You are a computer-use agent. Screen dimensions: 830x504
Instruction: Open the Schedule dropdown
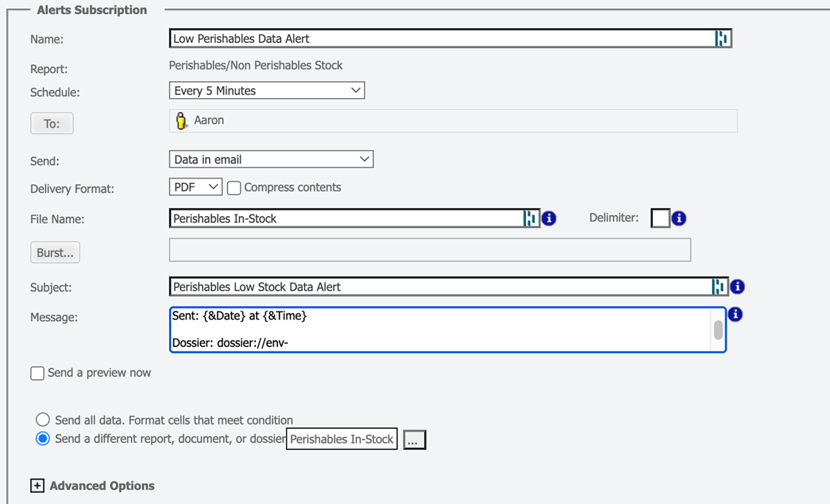point(266,91)
